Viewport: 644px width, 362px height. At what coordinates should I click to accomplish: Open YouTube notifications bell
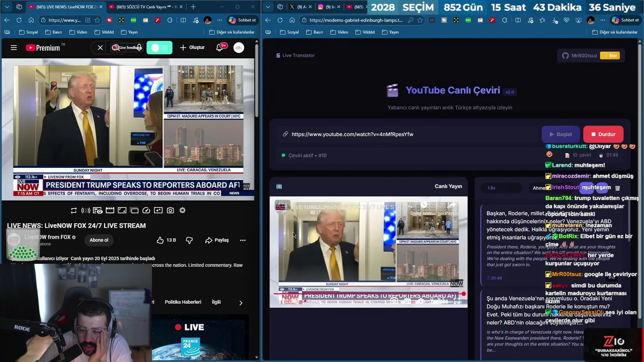(x=219, y=47)
